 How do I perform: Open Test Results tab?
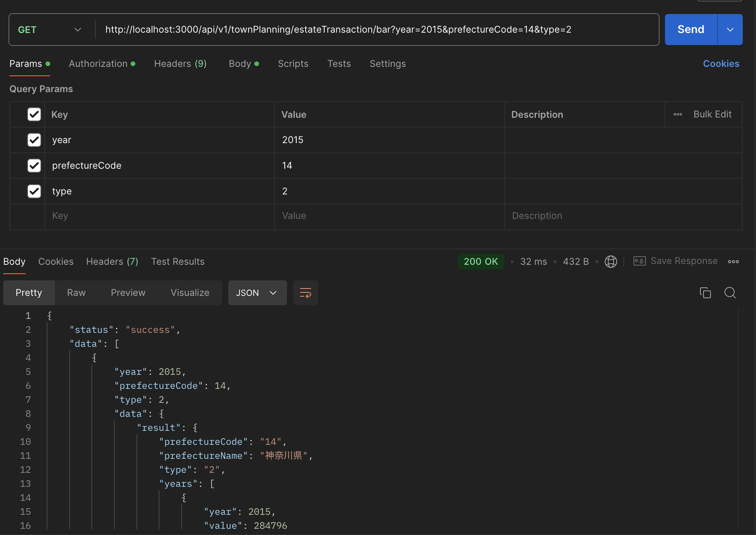178,262
